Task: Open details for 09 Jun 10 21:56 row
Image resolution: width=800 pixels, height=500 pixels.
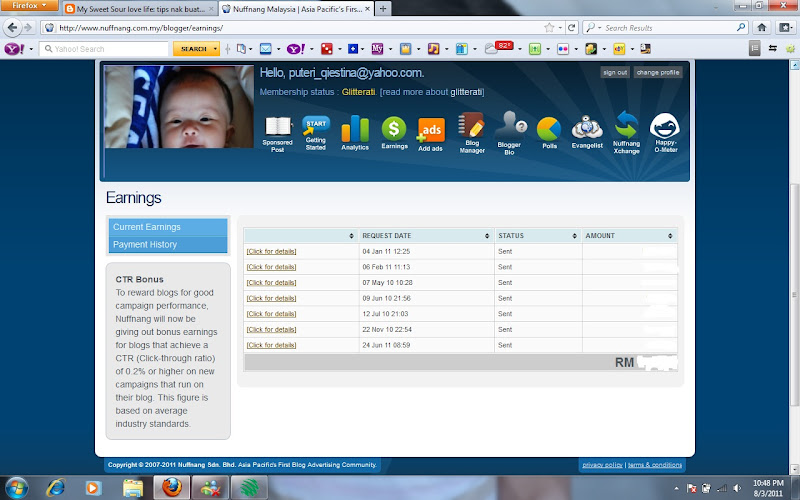Action: coord(271,298)
